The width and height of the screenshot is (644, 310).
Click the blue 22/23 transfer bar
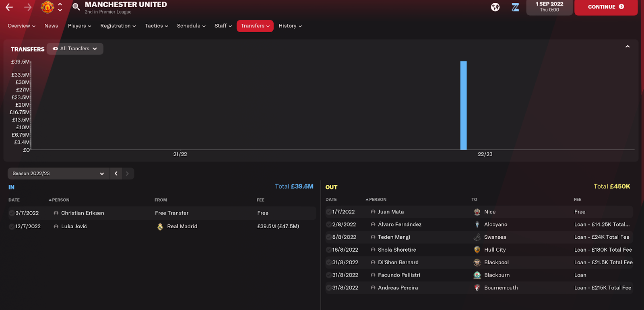pyautogui.click(x=463, y=105)
